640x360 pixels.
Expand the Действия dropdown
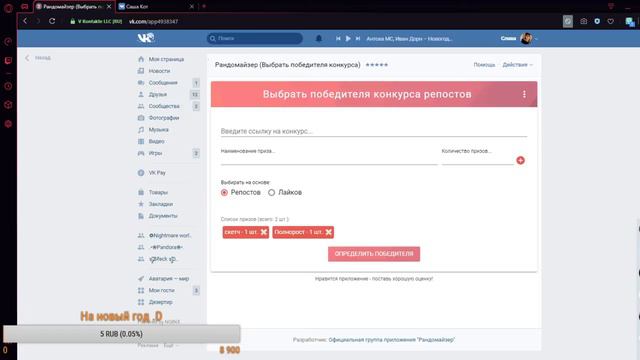(x=517, y=65)
